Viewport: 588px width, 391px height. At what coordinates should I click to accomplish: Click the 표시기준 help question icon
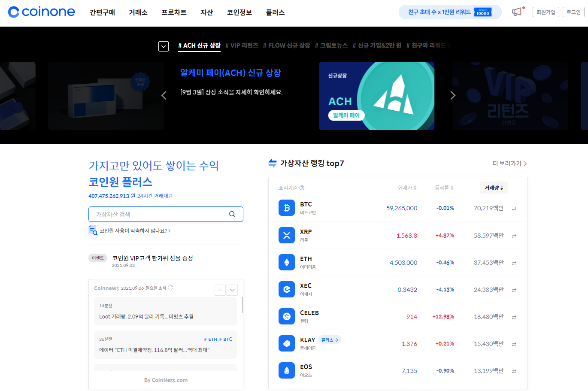[x=302, y=188]
